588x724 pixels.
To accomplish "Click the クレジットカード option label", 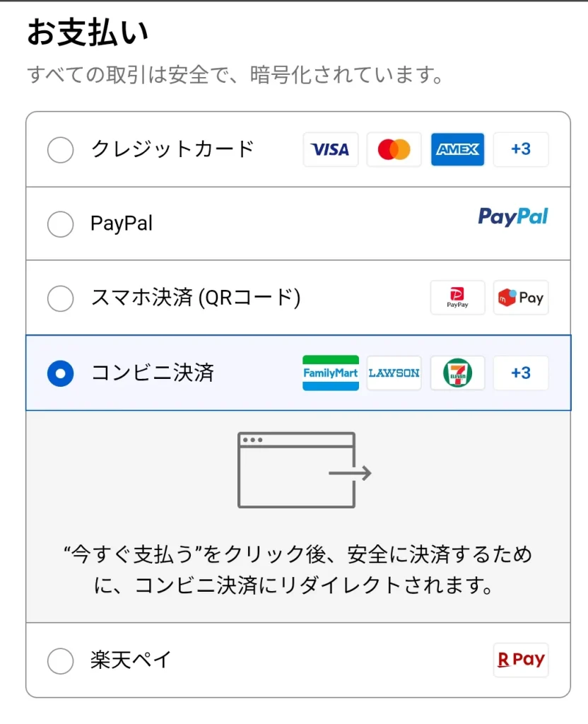I will (x=172, y=149).
